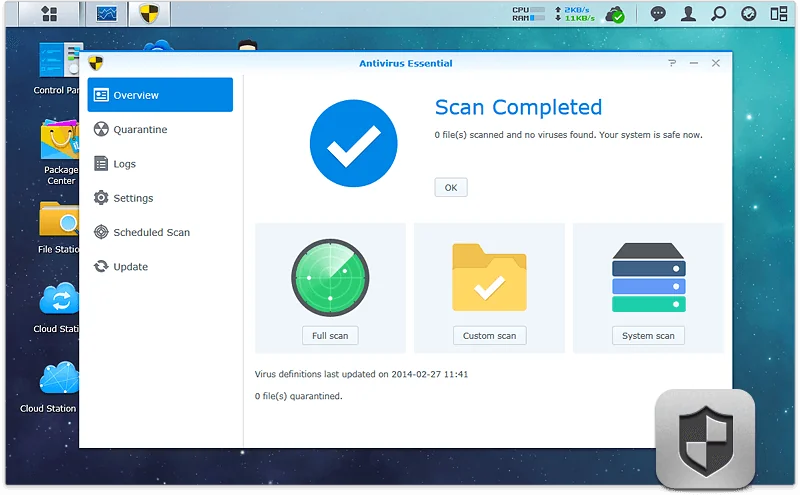
Task: Open the Update section
Action: click(160, 266)
